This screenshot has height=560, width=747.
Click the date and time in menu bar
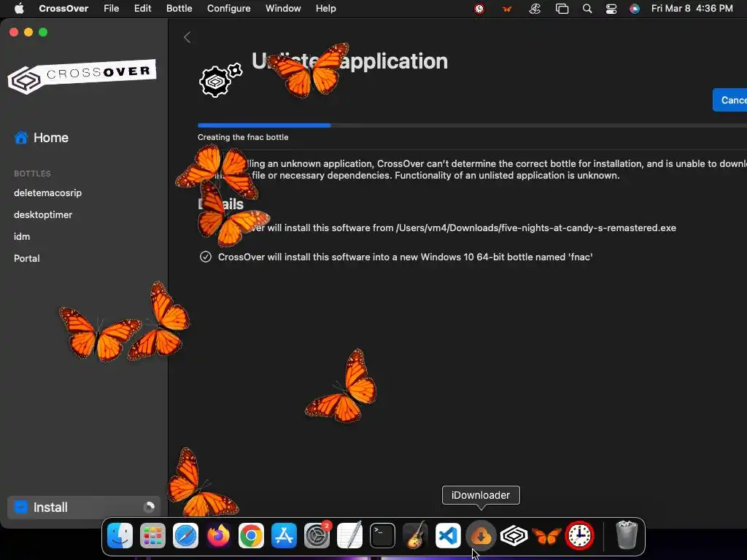click(x=692, y=9)
